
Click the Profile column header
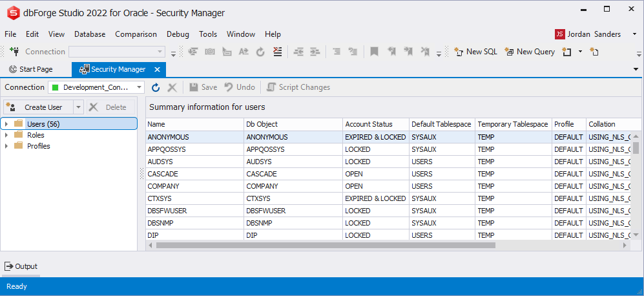pyautogui.click(x=568, y=124)
